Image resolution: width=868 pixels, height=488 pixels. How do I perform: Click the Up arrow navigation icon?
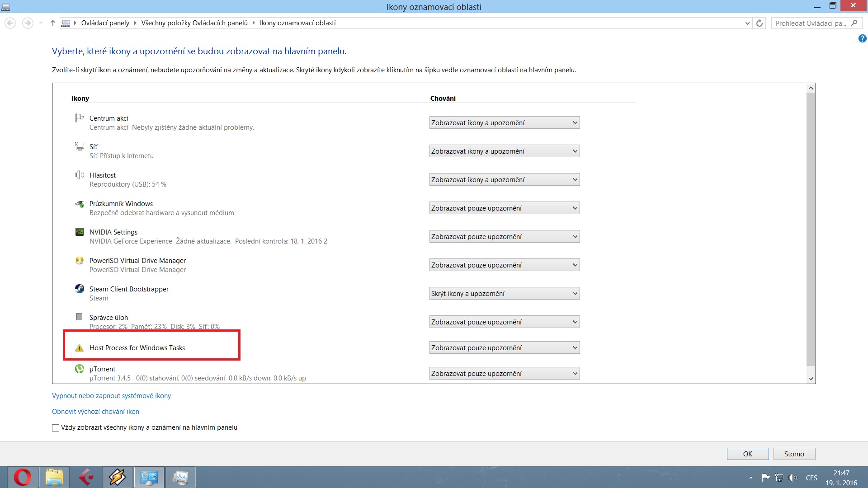click(53, 23)
